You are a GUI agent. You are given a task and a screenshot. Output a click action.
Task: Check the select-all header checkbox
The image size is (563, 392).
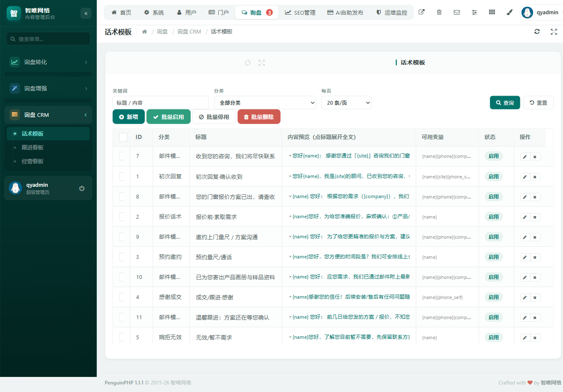point(123,137)
